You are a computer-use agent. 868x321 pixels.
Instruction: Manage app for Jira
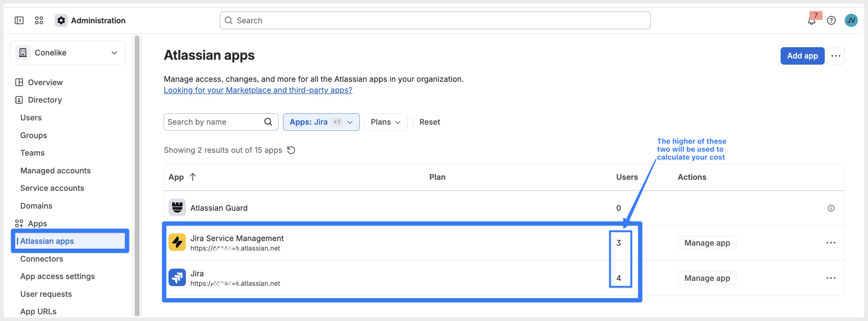707,278
